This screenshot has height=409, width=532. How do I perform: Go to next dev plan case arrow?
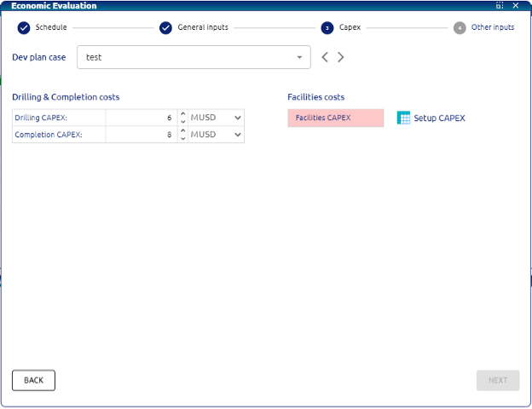pos(341,58)
